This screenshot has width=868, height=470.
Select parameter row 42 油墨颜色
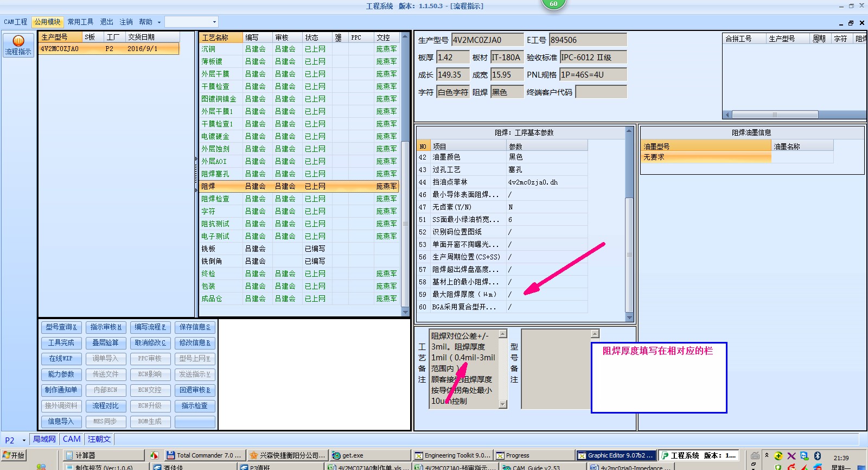pos(502,157)
